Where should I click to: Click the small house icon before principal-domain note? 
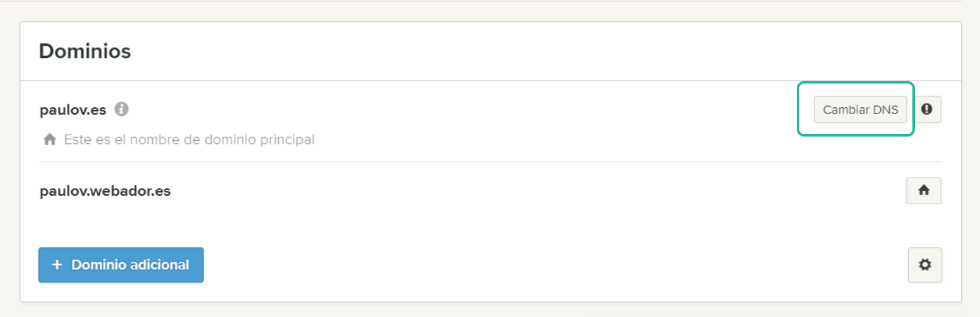point(50,140)
